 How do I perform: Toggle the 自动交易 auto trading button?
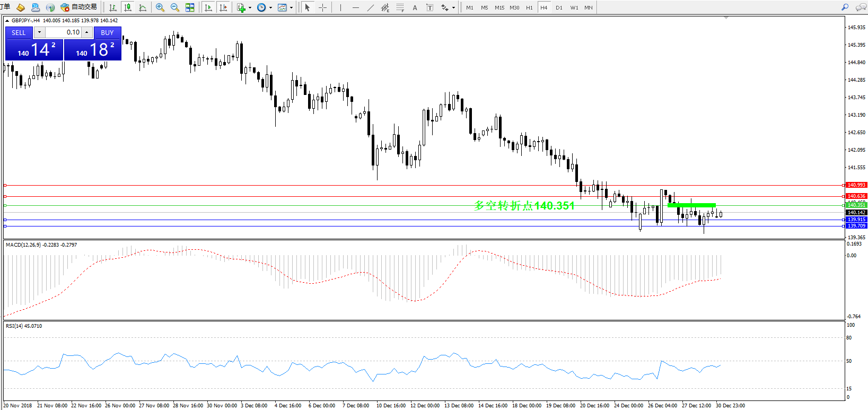pos(79,7)
